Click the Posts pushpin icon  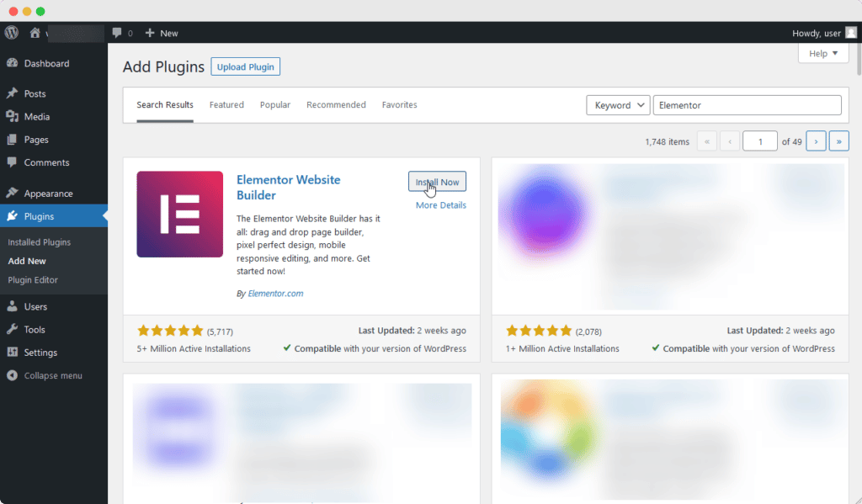pos(12,93)
